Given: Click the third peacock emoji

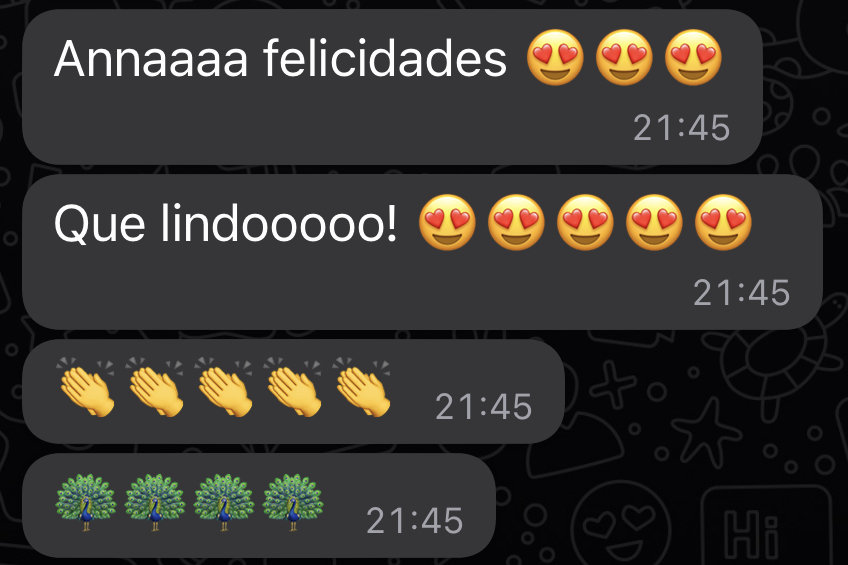Looking at the screenshot, I should pos(224,502).
